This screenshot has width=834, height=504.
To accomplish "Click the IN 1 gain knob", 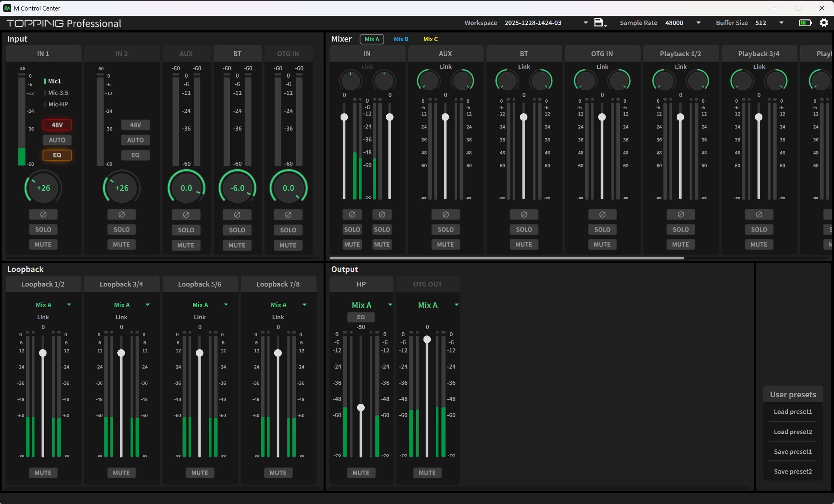I will (43, 188).
